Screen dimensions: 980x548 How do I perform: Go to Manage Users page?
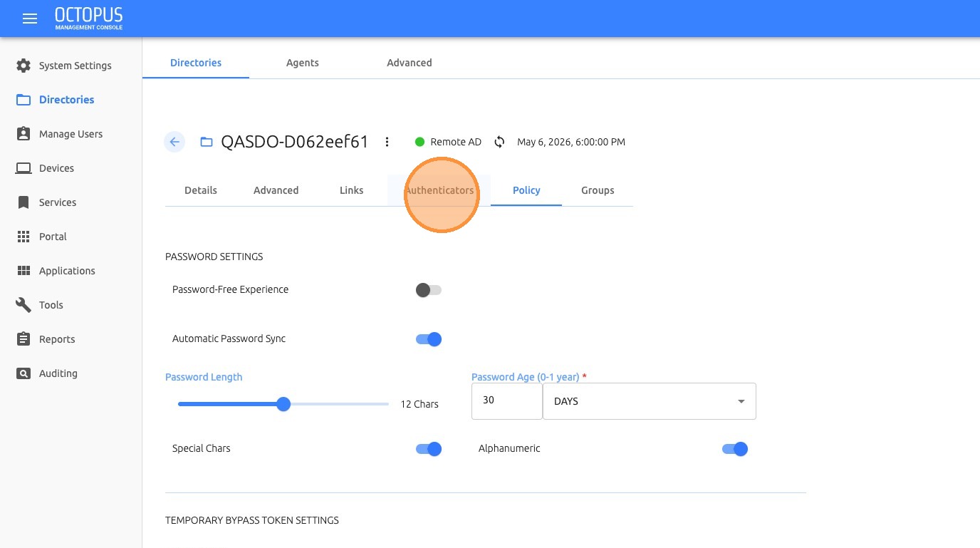click(71, 134)
